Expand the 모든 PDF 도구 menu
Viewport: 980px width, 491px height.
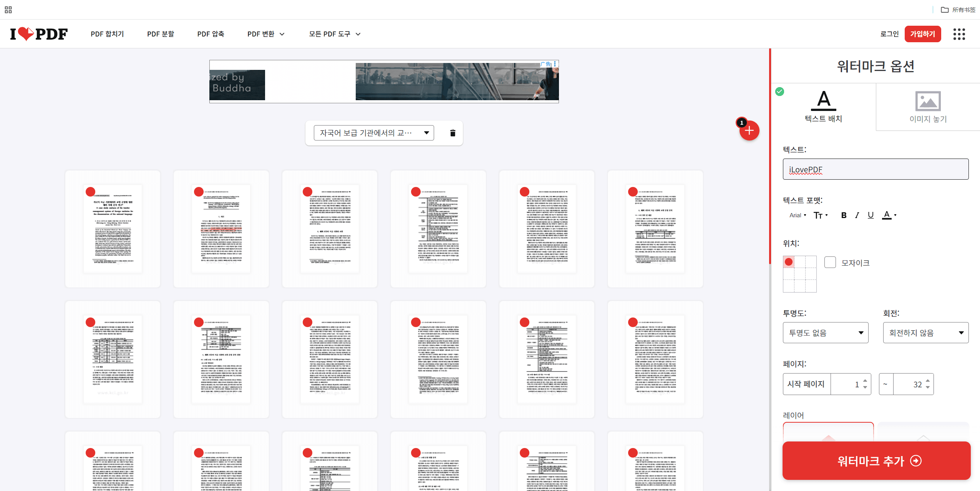(x=335, y=34)
